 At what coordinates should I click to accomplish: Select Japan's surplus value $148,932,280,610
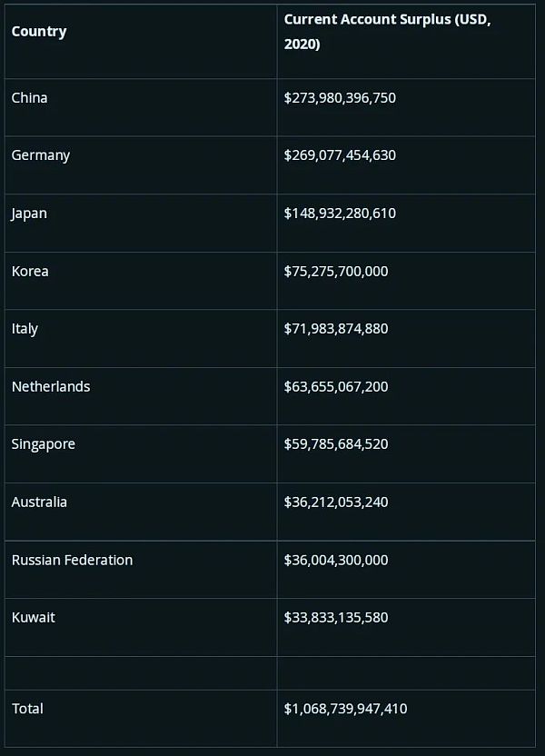click(x=340, y=214)
